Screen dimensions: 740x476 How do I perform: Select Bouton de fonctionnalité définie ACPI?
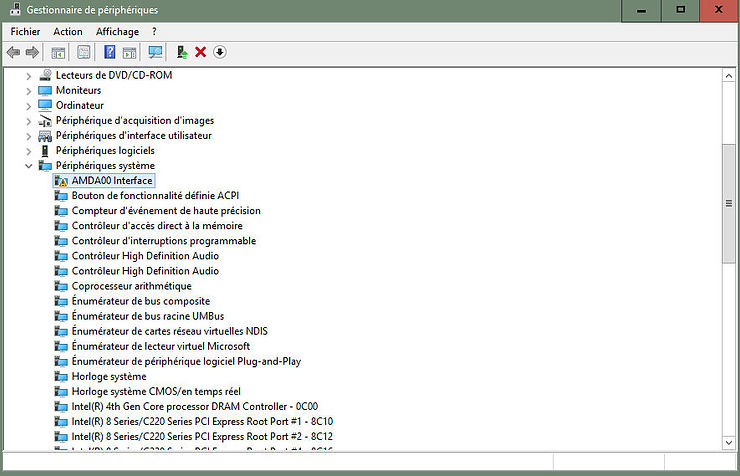pyautogui.click(x=155, y=196)
